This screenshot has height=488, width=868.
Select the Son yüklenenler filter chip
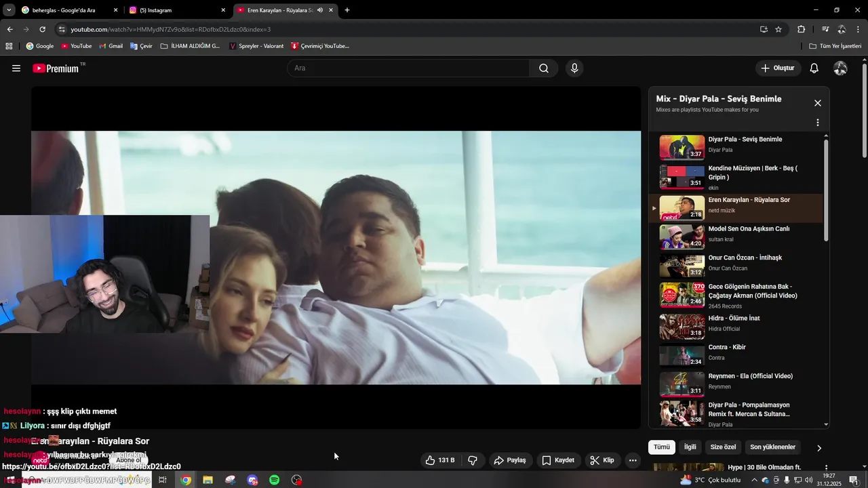[772, 447]
